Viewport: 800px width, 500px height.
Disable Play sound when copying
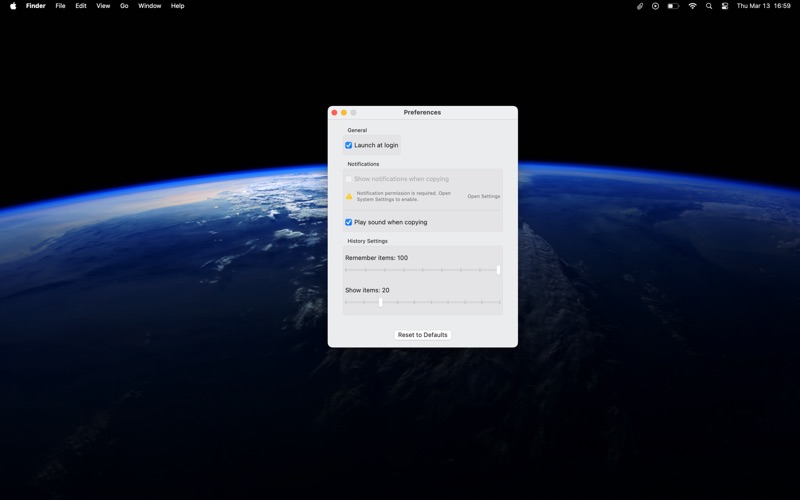(348, 222)
